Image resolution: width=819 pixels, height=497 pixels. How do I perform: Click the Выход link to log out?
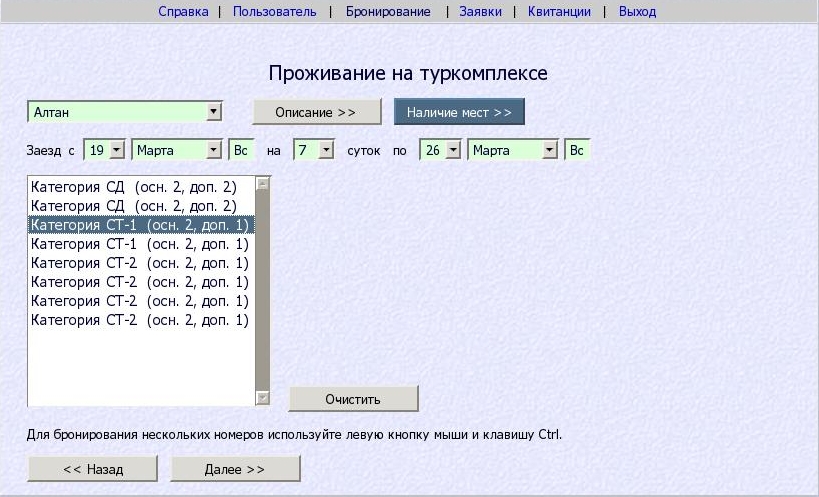pos(637,11)
